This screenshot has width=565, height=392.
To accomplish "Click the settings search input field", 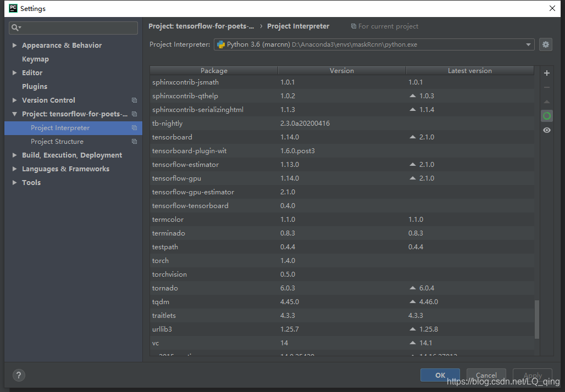I will [73, 27].
